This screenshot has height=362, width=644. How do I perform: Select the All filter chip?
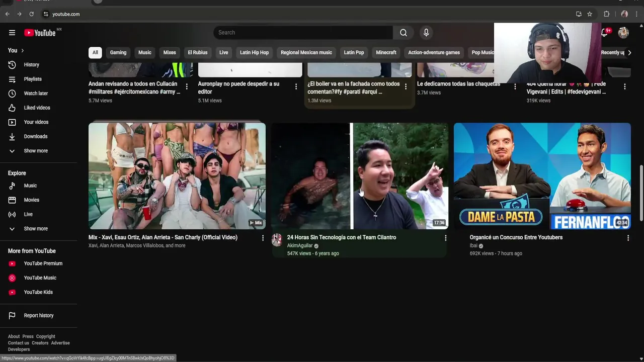[x=95, y=52]
